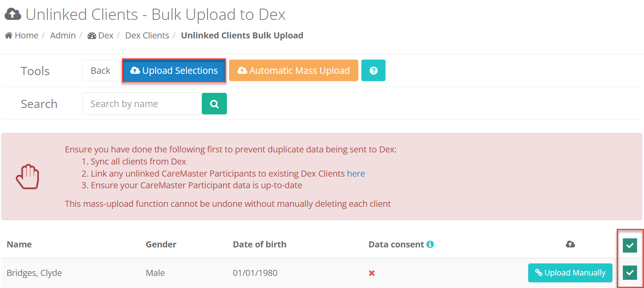Screen dimensions: 644x288
Task: Click the Dex dashboard breadcrumb icon
Action: (x=92, y=35)
